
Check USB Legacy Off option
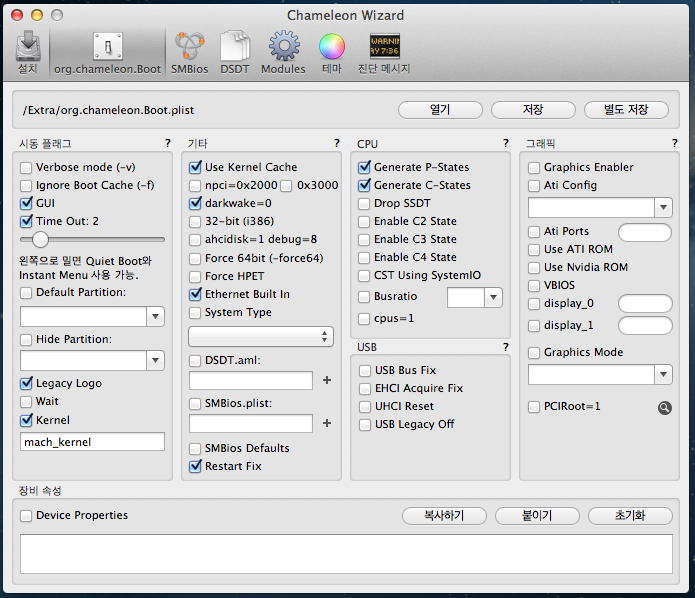click(x=365, y=425)
